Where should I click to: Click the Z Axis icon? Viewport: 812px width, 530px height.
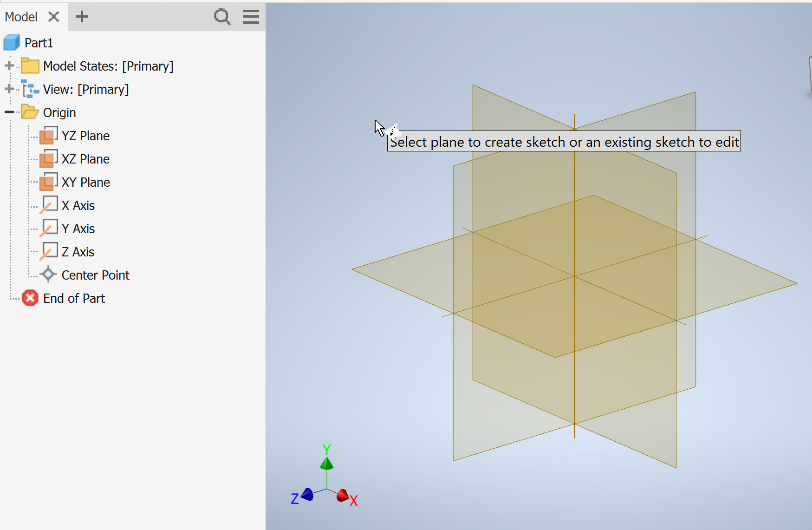pyautogui.click(x=49, y=252)
